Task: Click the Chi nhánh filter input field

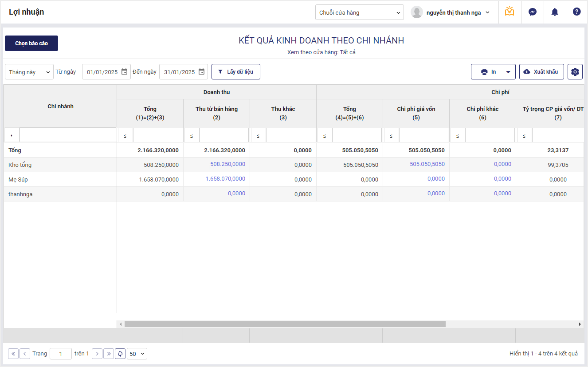Action: pos(67,135)
